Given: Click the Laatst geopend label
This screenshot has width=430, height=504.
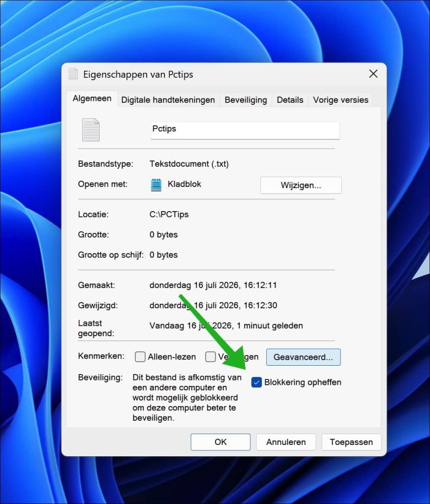Looking at the screenshot, I should (96, 328).
